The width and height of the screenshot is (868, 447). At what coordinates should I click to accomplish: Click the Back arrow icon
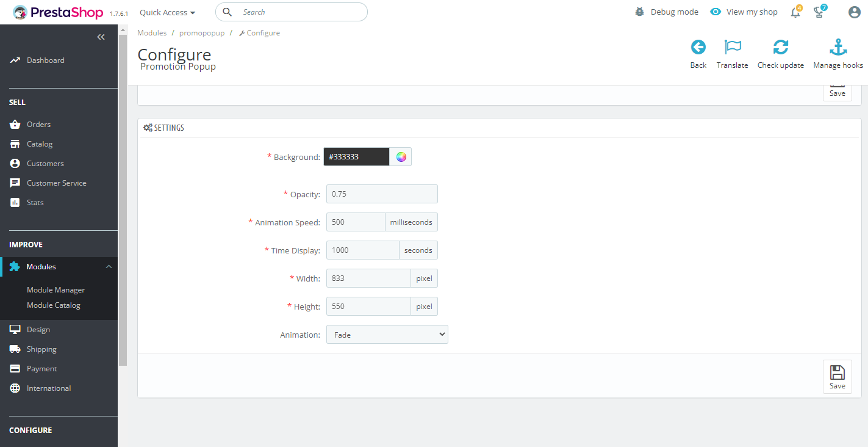click(x=698, y=47)
